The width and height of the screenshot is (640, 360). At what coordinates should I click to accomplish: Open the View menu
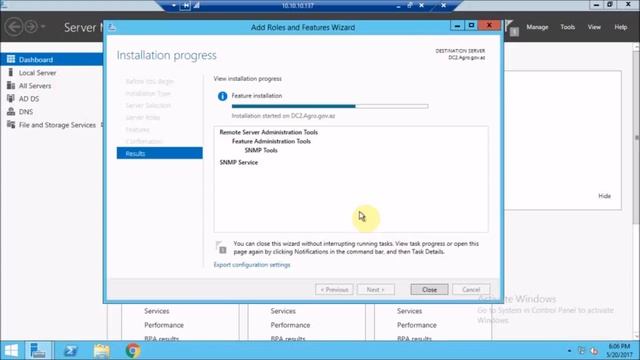(594, 27)
